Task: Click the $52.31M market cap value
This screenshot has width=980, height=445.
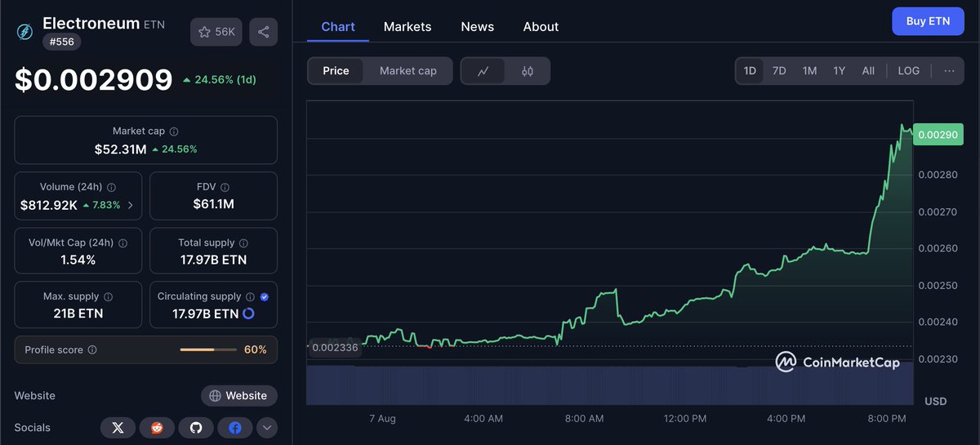Action: [x=121, y=149]
